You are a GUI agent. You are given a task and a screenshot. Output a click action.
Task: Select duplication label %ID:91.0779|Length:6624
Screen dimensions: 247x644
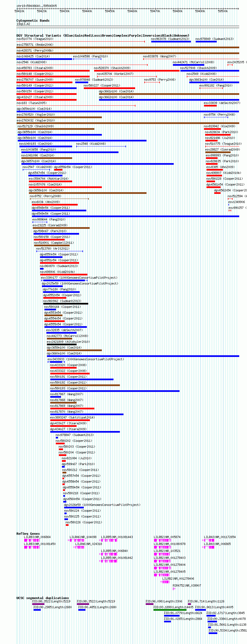tap(183, 613)
